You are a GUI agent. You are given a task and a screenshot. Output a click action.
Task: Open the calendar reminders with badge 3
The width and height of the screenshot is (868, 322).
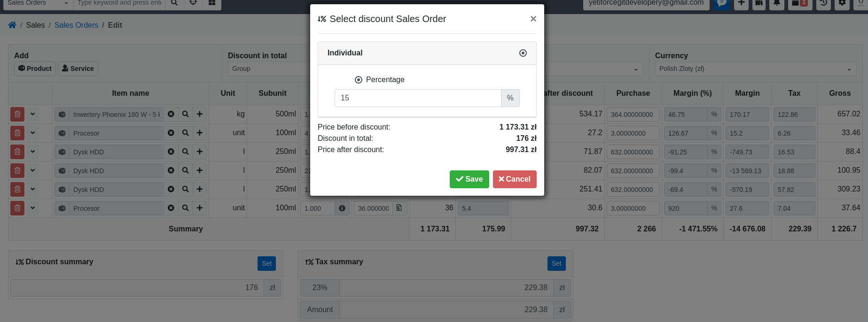pyautogui.click(x=799, y=3)
